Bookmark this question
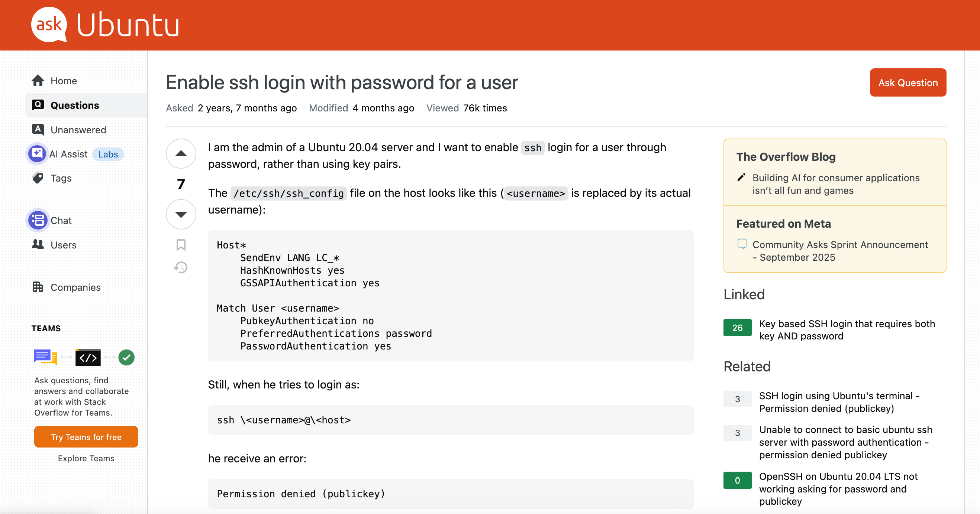The height and width of the screenshot is (514, 980). coord(181,245)
